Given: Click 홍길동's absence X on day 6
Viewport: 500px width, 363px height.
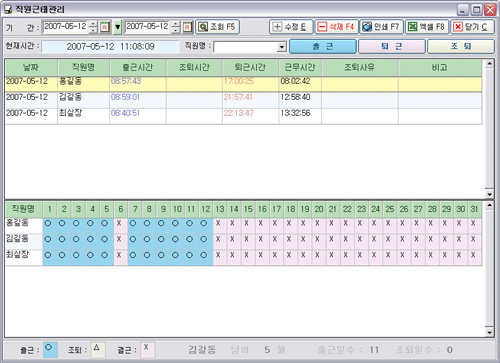Looking at the screenshot, I should tap(119, 223).
